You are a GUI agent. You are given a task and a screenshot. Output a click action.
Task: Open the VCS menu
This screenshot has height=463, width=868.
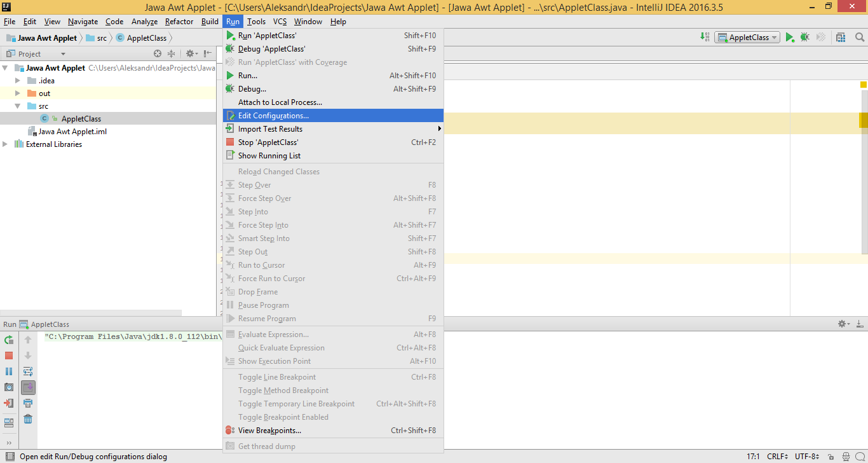click(x=280, y=21)
